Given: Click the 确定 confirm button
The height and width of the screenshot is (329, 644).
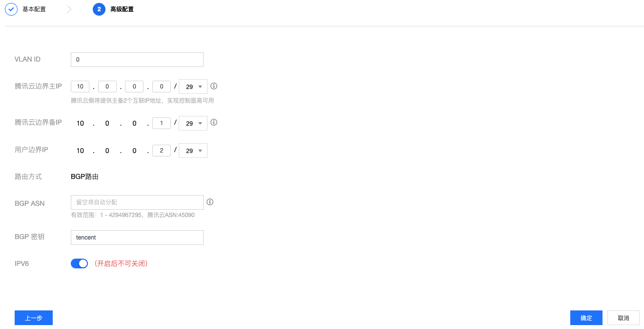Looking at the screenshot, I should tap(586, 318).
